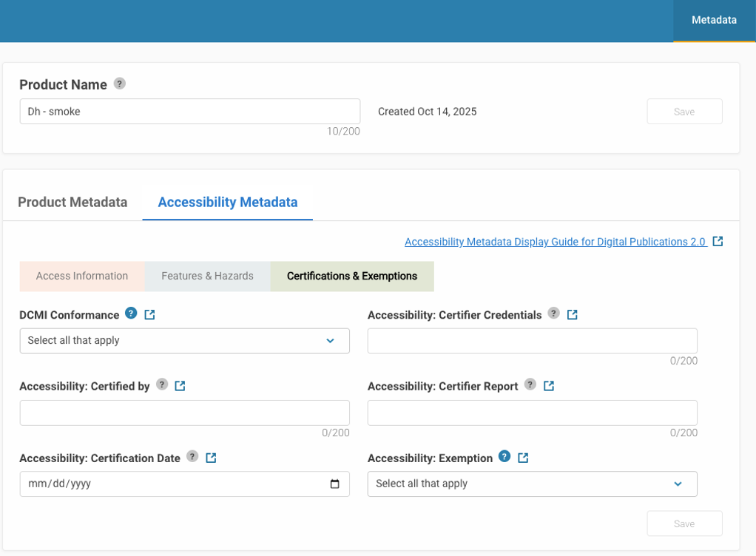Click help icon next to Product Name
The height and width of the screenshot is (556, 756).
click(x=120, y=84)
